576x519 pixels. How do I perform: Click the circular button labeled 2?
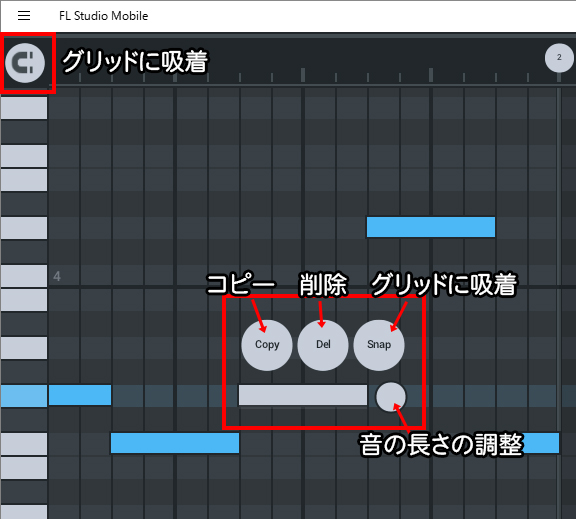[x=559, y=58]
